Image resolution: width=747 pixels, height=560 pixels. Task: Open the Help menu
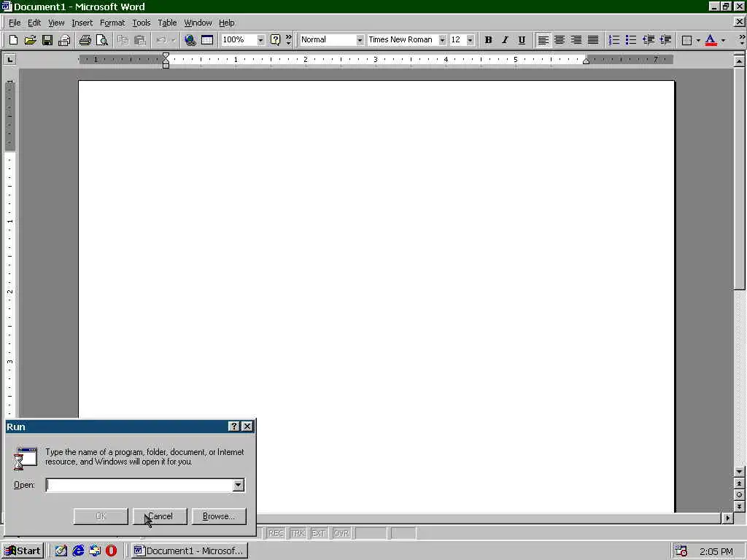(227, 23)
